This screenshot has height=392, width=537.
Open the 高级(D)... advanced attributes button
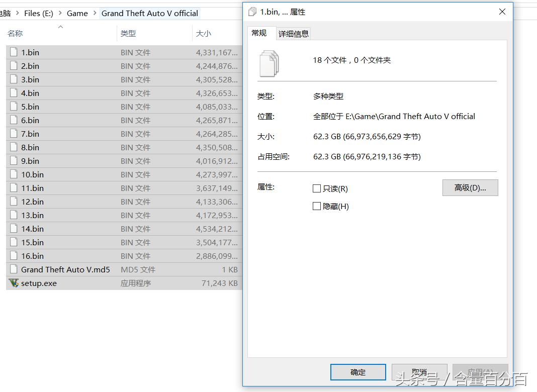(x=470, y=187)
